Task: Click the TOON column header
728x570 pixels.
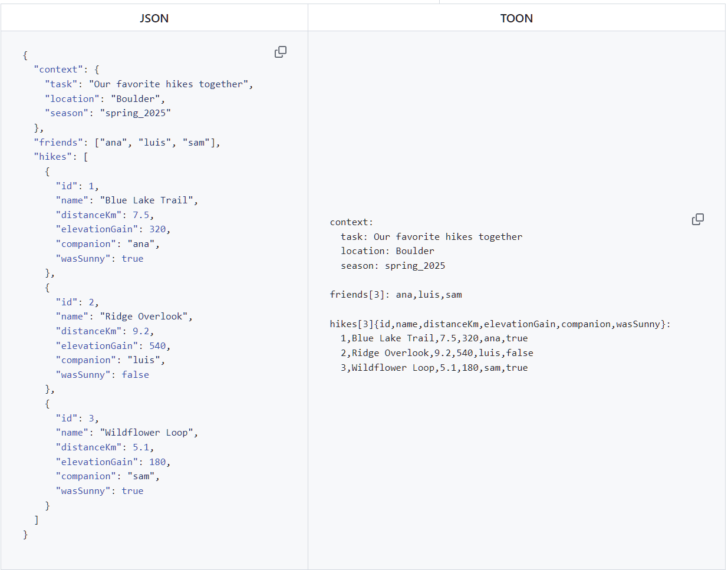Action: tap(516, 18)
